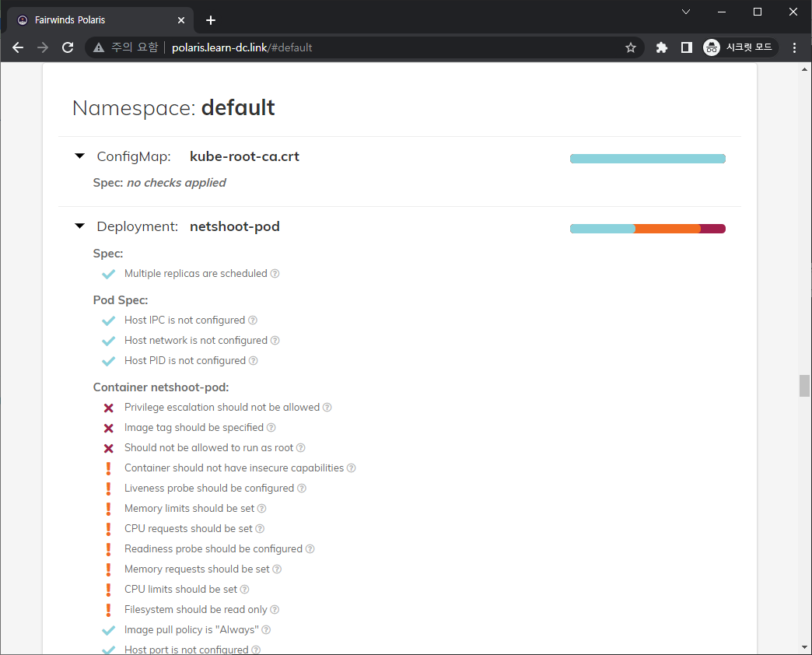Collapse the Deployment netshoot-pod section
This screenshot has width=812, height=655.
79,226
